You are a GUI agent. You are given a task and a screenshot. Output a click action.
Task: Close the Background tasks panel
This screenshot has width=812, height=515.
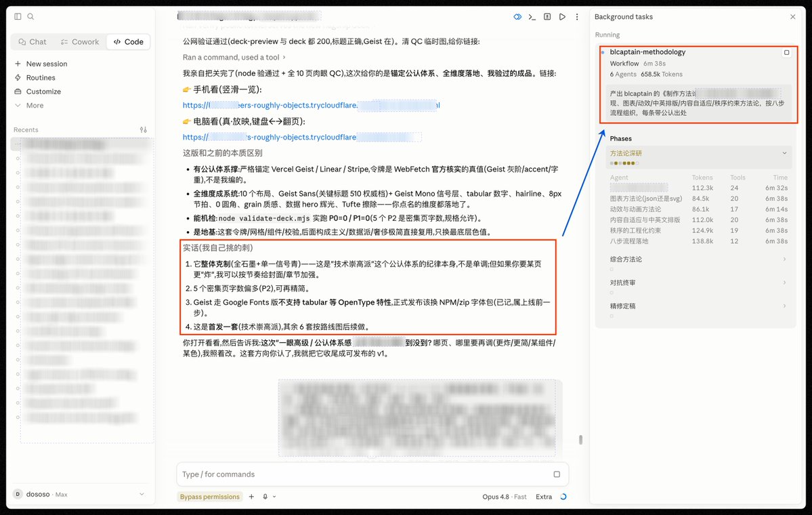(x=793, y=17)
